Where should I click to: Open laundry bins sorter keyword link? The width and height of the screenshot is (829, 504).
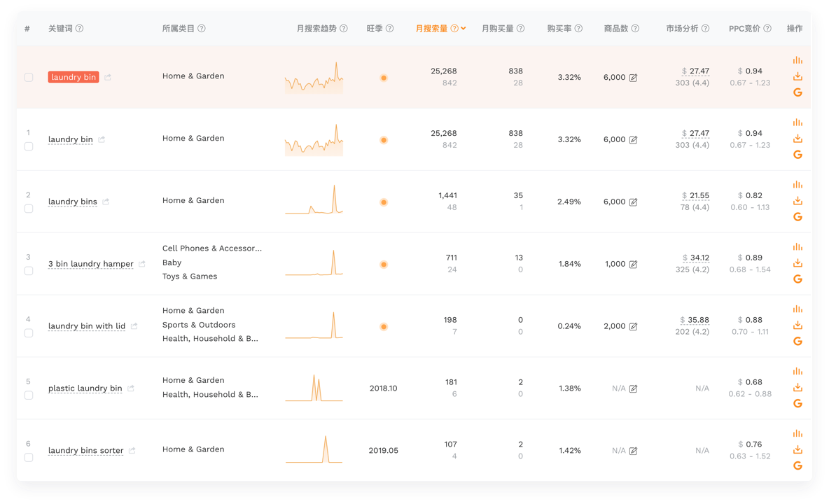pos(85,450)
